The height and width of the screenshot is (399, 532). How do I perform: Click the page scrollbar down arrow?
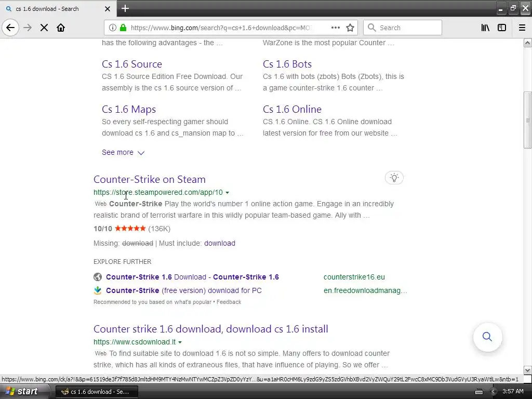coord(527,370)
